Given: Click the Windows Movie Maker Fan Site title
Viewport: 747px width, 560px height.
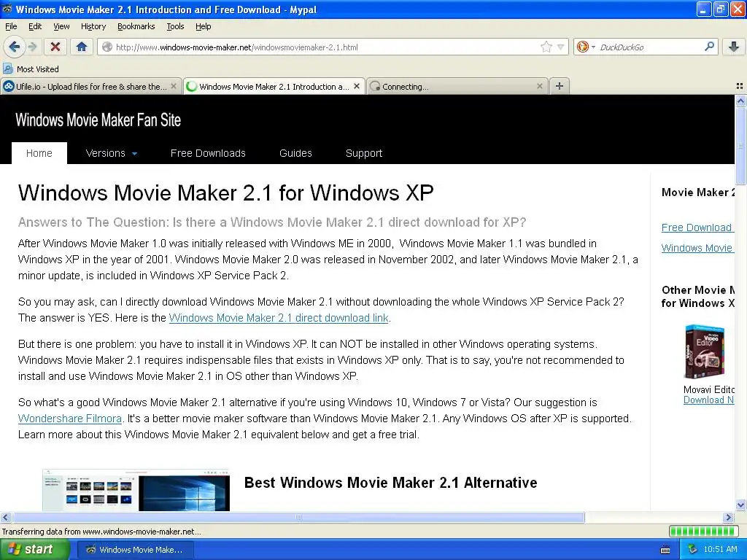Looking at the screenshot, I should click(x=98, y=120).
